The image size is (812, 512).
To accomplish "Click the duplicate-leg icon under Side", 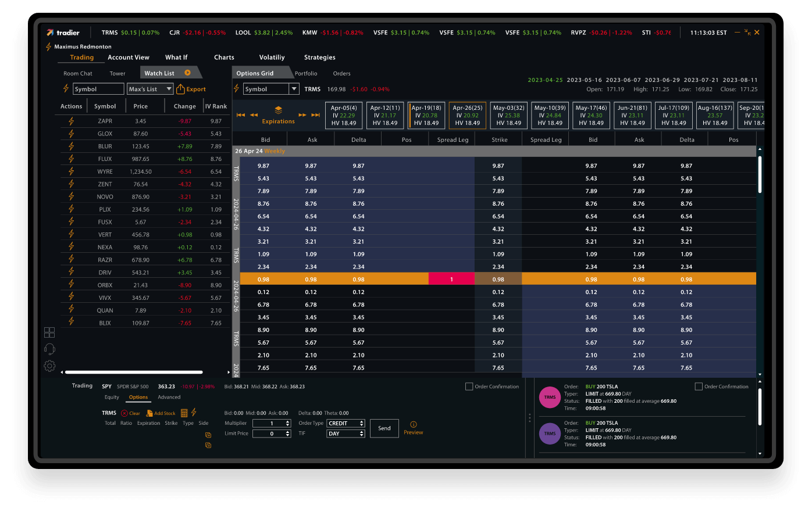I will [x=208, y=434].
